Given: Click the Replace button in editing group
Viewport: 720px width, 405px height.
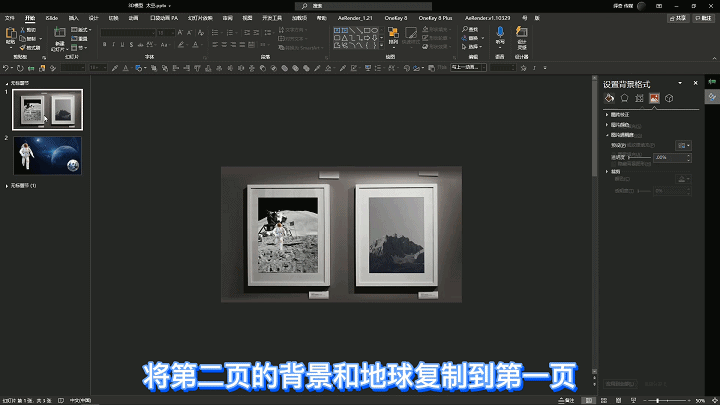Looking at the screenshot, I should tap(473, 38).
